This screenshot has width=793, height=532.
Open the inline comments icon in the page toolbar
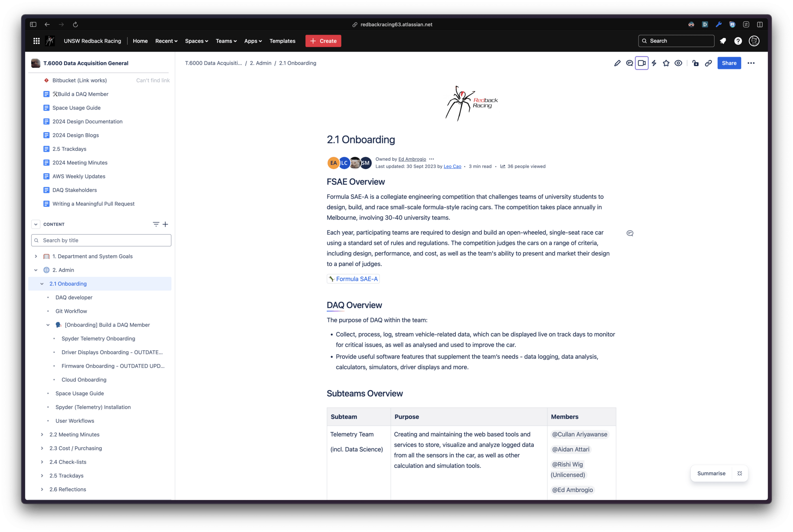629,63
